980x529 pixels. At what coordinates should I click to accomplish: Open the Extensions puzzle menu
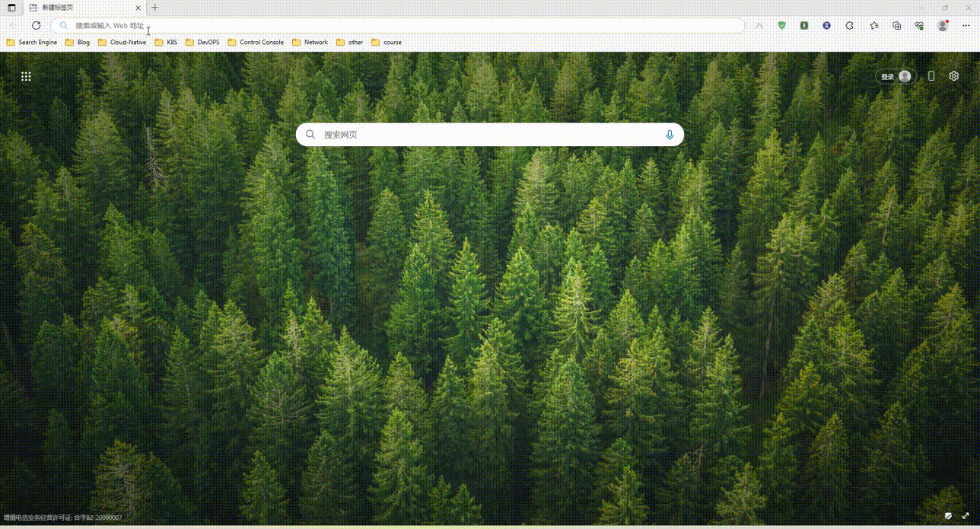click(850, 25)
